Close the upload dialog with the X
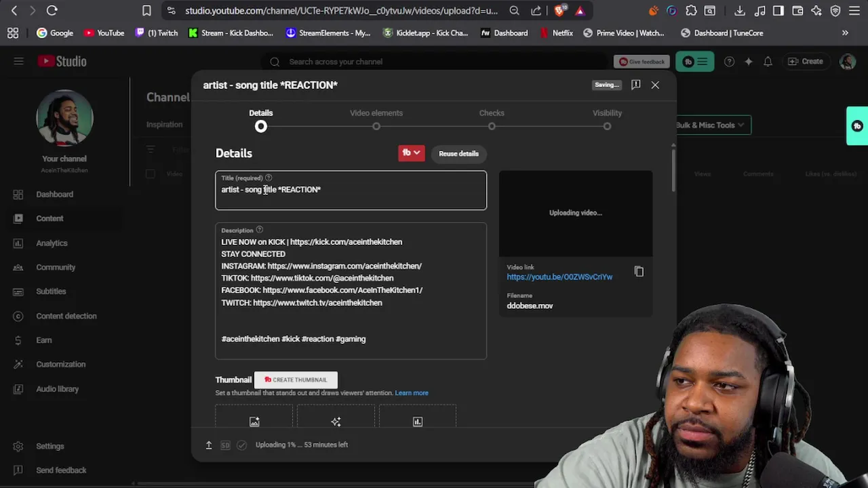Viewport: 868px width, 488px height. pyautogui.click(x=655, y=85)
